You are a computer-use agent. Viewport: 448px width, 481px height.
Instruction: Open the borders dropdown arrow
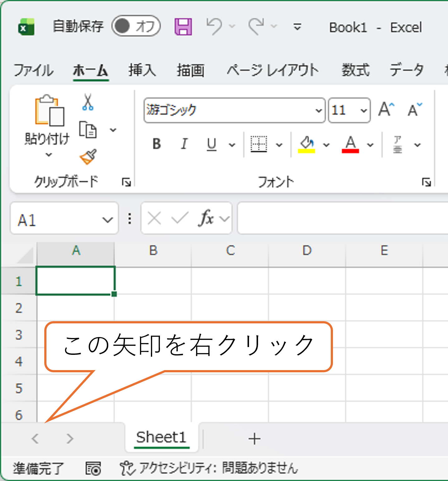pos(278,144)
